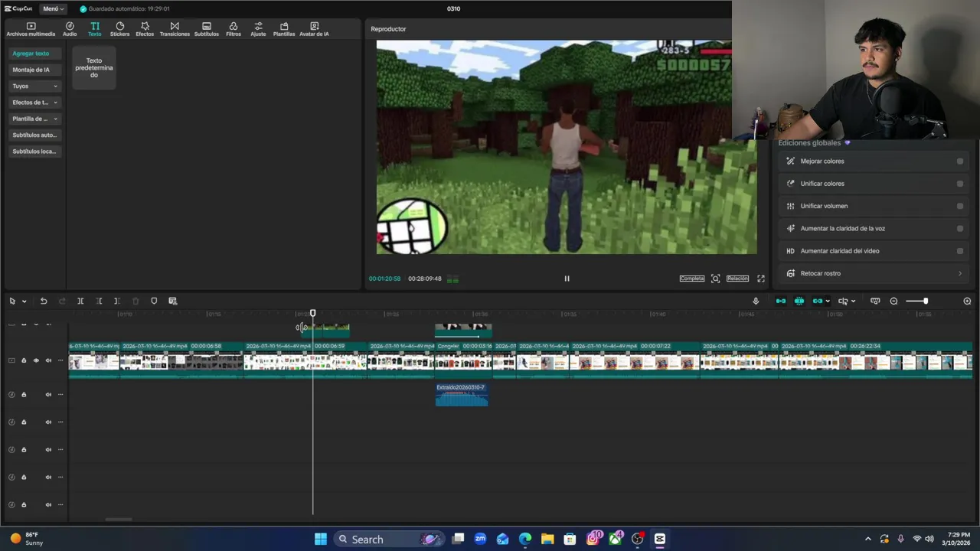980x551 pixels.
Task: Open Subtítulos locales in sidebar
Action: coord(34,152)
